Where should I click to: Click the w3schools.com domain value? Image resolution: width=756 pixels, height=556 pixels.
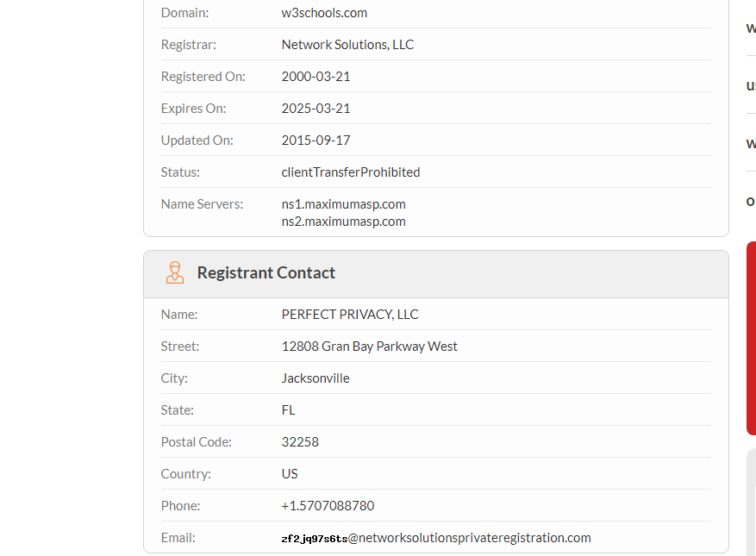pos(324,13)
